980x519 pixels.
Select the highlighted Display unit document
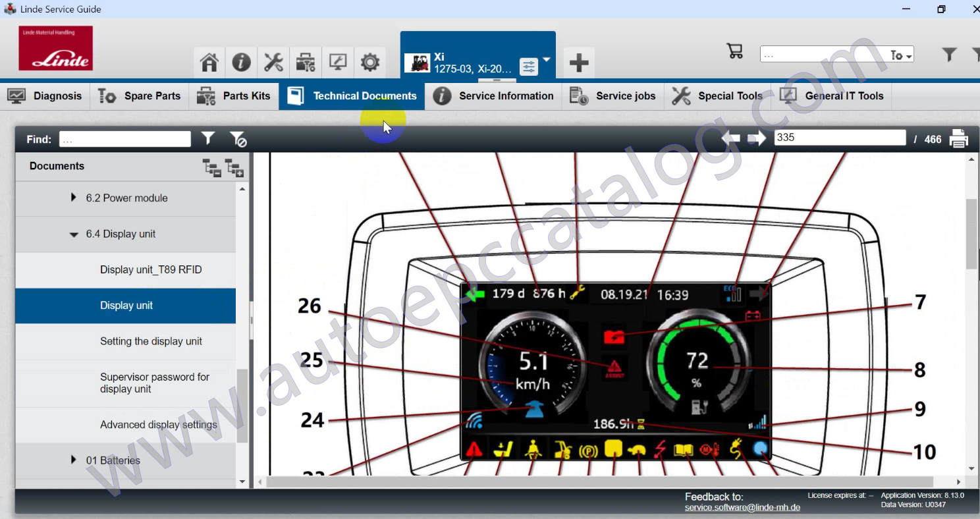pyautogui.click(x=125, y=306)
